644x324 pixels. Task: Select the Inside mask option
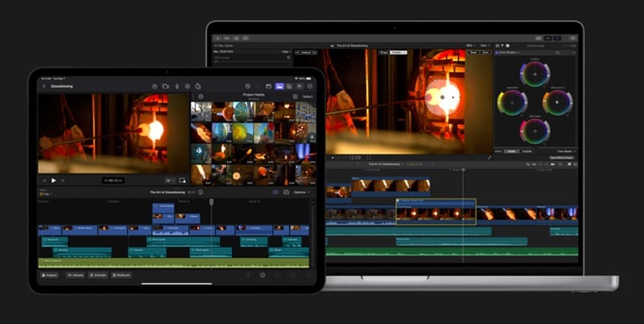click(511, 151)
